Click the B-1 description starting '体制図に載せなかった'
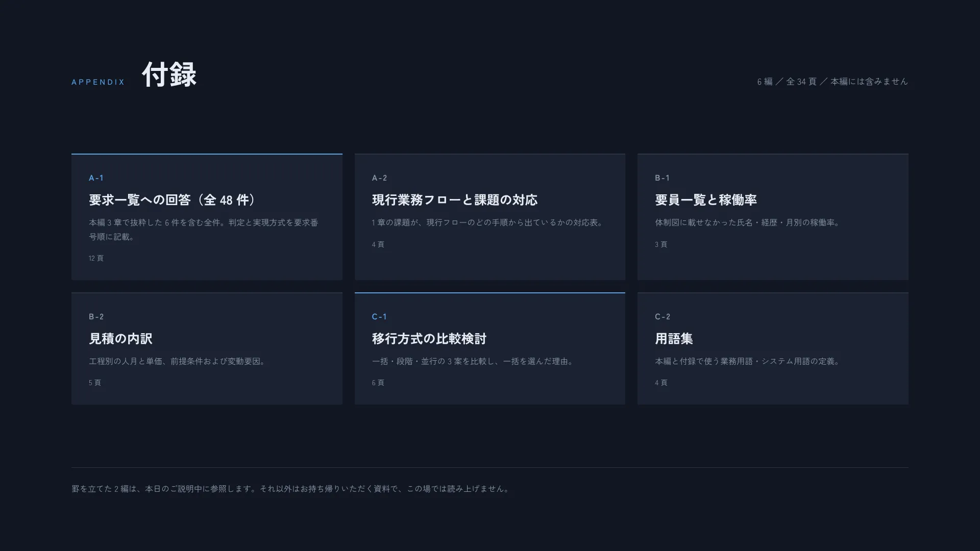 (x=748, y=222)
